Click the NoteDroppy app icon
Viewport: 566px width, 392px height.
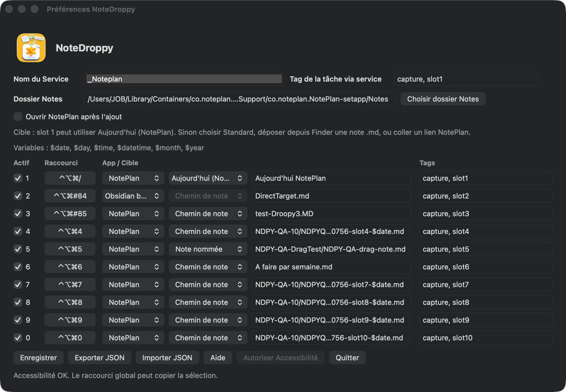coord(31,48)
